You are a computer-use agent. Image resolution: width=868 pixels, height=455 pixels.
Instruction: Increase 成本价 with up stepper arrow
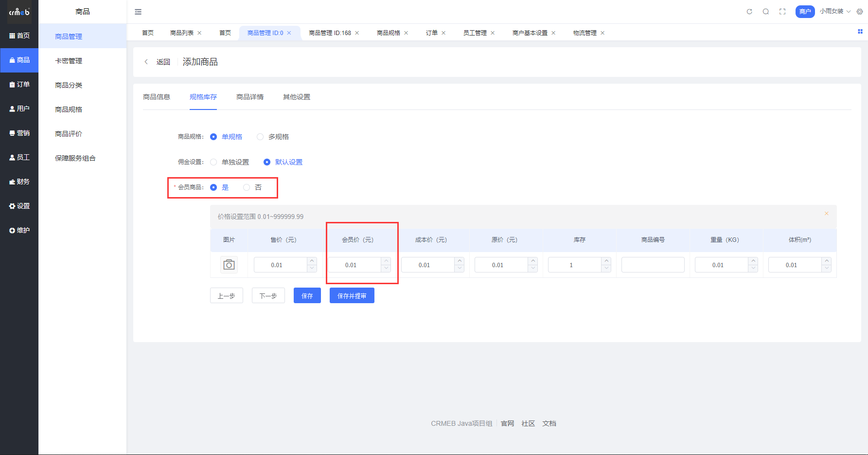coord(460,261)
